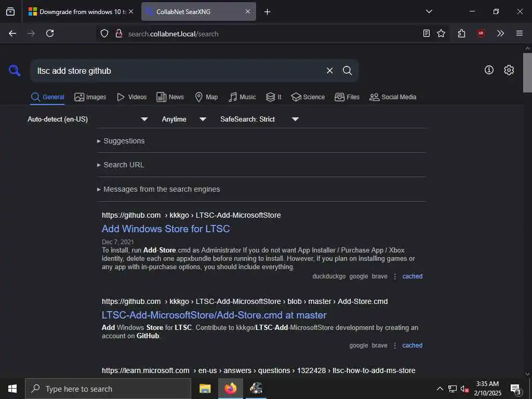
Task: Switch to Downgrade from windows 10 tab
Action: point(81,11)
